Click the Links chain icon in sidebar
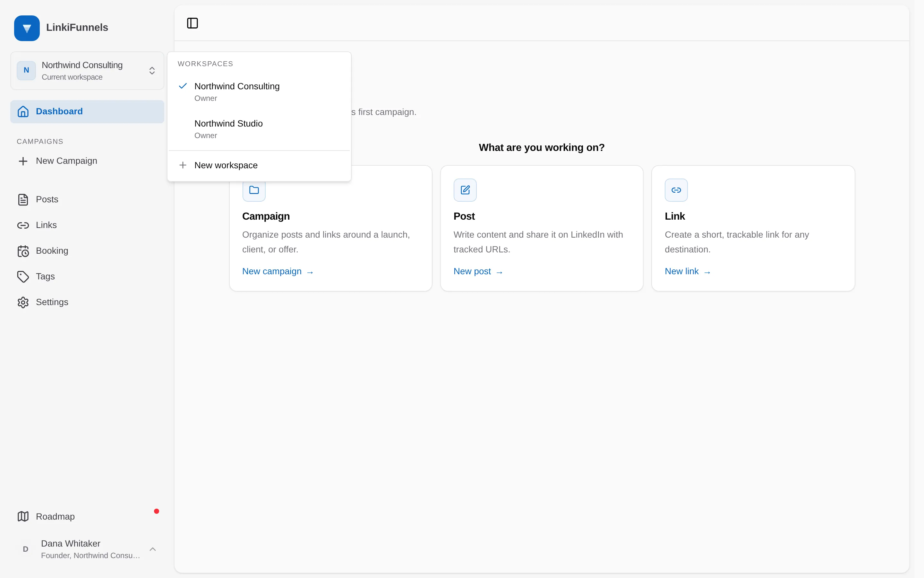The height and width of the screenshot is (578, 924). [23, 225]
